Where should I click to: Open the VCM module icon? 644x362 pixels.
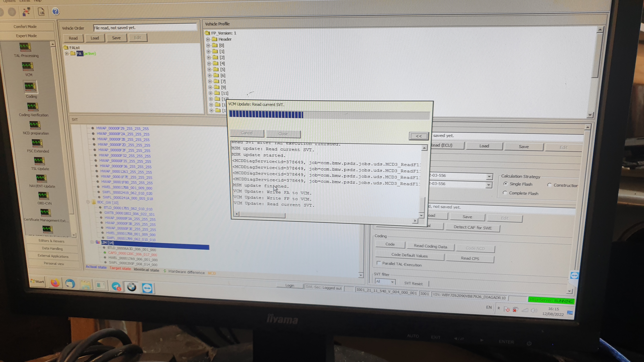27,66
